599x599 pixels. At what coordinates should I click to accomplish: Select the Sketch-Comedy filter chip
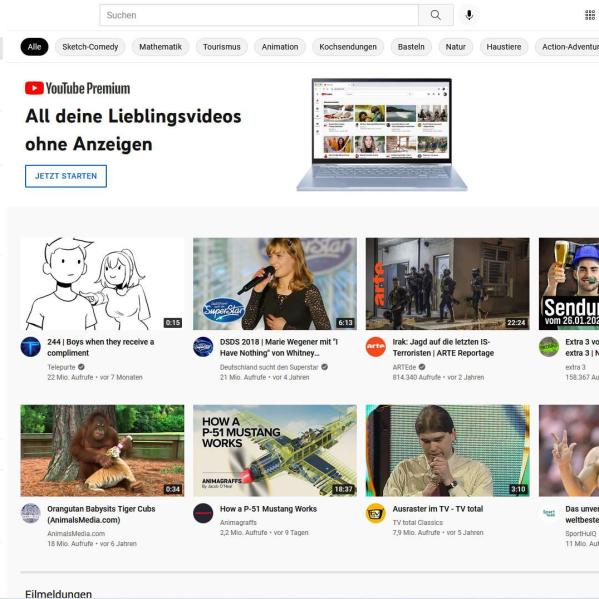pos(90,47)
